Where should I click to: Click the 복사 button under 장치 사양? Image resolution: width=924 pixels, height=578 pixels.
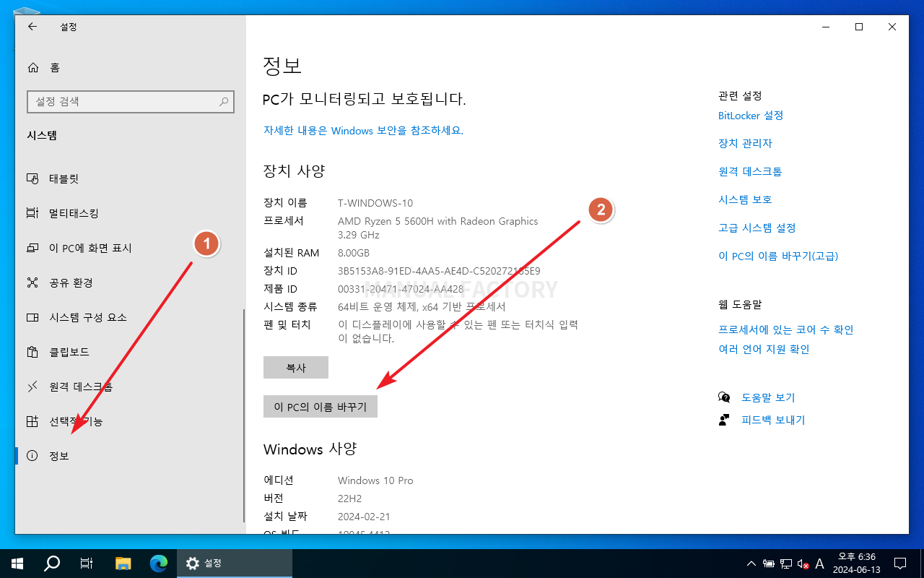click(296, 368)
